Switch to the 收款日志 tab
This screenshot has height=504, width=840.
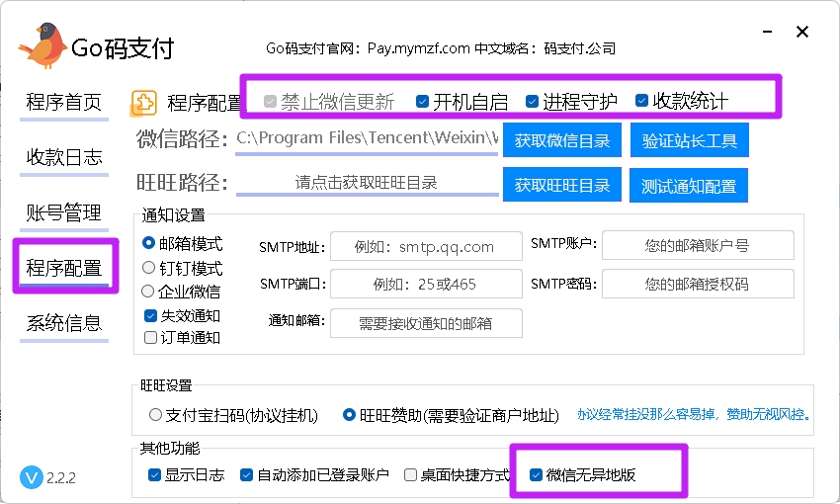(64, 157)
